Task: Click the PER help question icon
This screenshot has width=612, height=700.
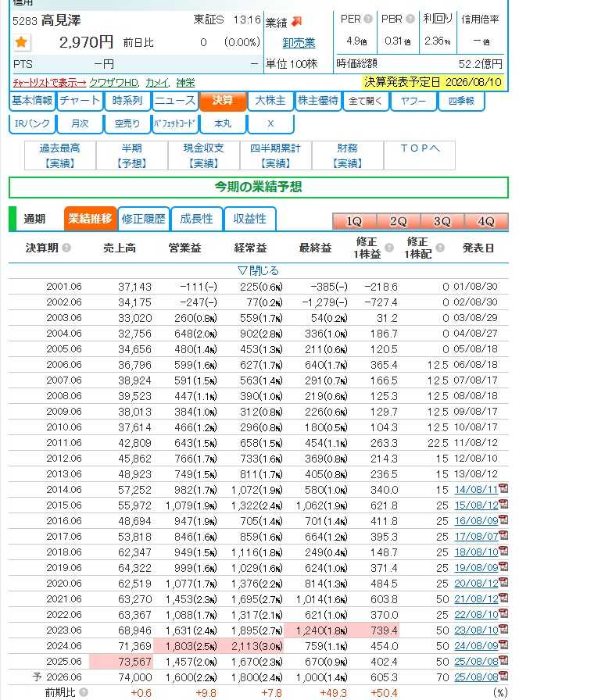Action: pyautogui.click(x=368, y=19)
